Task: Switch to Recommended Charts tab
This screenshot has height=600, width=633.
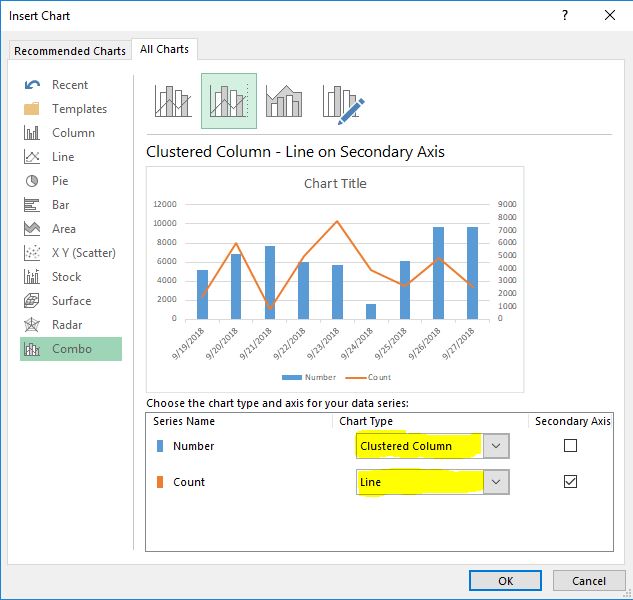Action: point(70,50)
